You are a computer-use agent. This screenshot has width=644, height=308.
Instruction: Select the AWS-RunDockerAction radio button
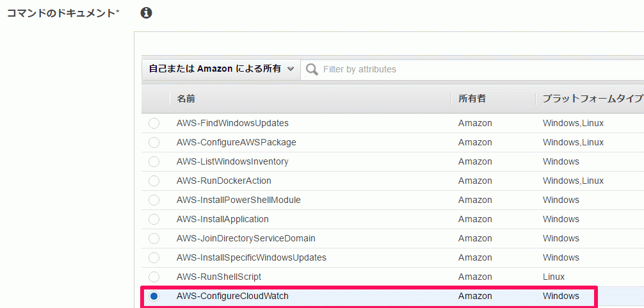coord(154,181)
